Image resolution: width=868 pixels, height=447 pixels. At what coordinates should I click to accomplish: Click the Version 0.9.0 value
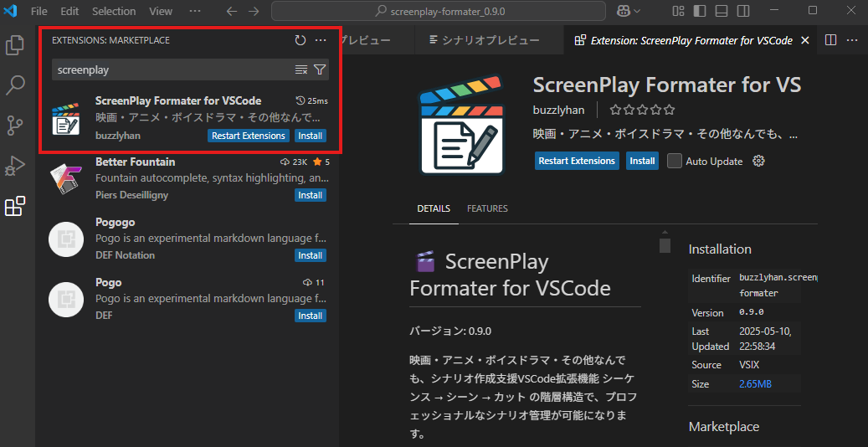[x=751, y=312]
